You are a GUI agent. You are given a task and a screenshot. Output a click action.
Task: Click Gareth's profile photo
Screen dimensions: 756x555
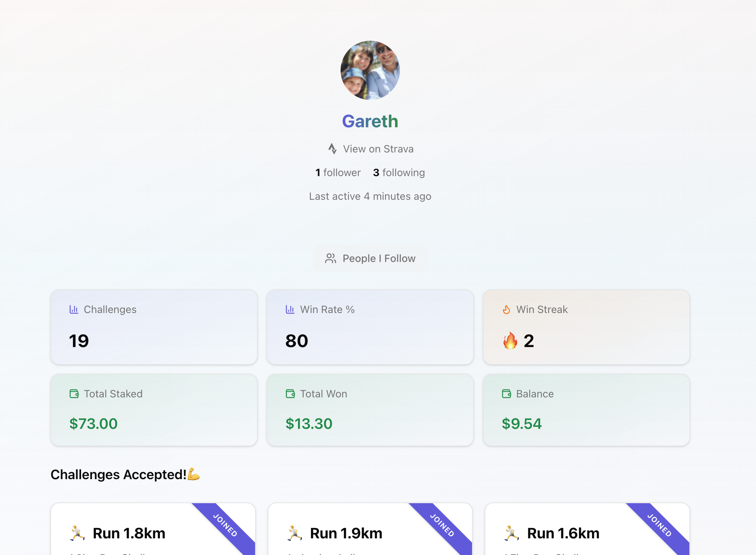click(x=370, y=70)
